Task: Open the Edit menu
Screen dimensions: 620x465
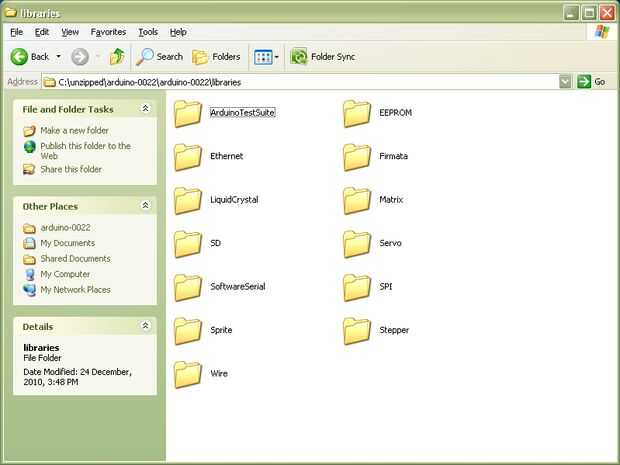Action: 42,32
